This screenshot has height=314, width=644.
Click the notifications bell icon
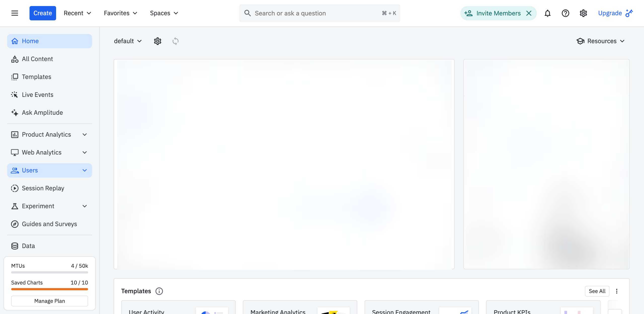547,13
